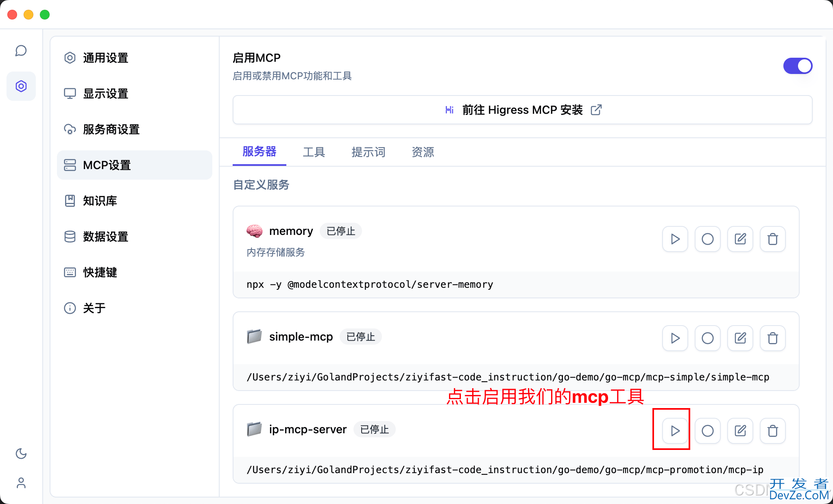Switch to the 服务器 tab
Screen dimensions: 833x504
tap(259, 152)
